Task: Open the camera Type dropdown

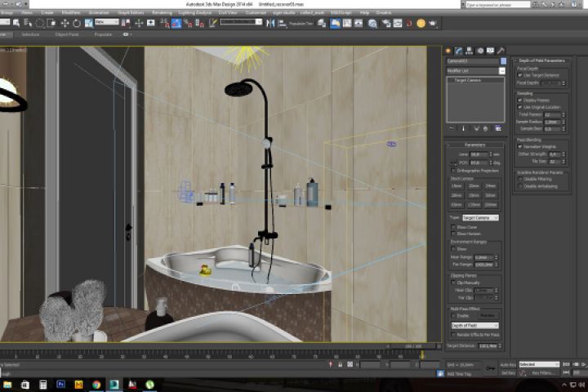Action: (x=480, y=218)
